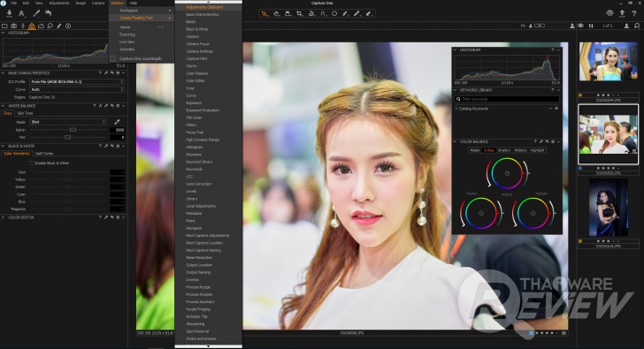Expand the Color Editor panel
This screenshot has height=349, width=644.
(4, 217)
